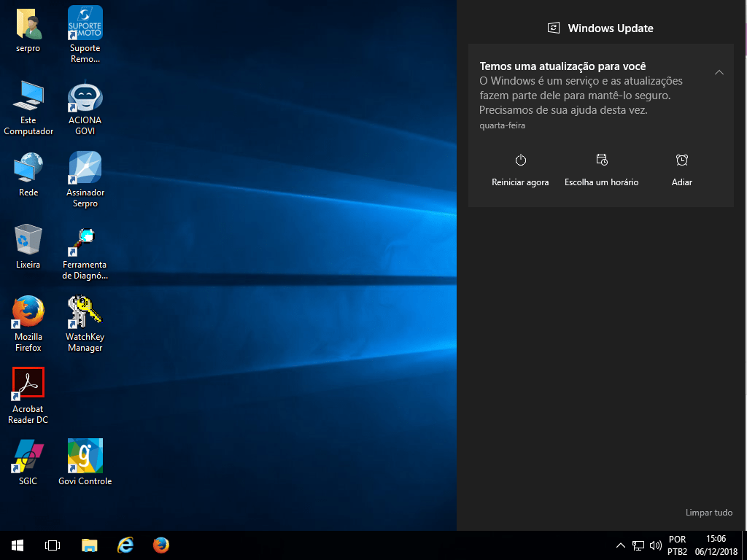Screen dimensions: 747x560
Task: Click Limpar tudo to clear notifications
Action: click(708, 513)
